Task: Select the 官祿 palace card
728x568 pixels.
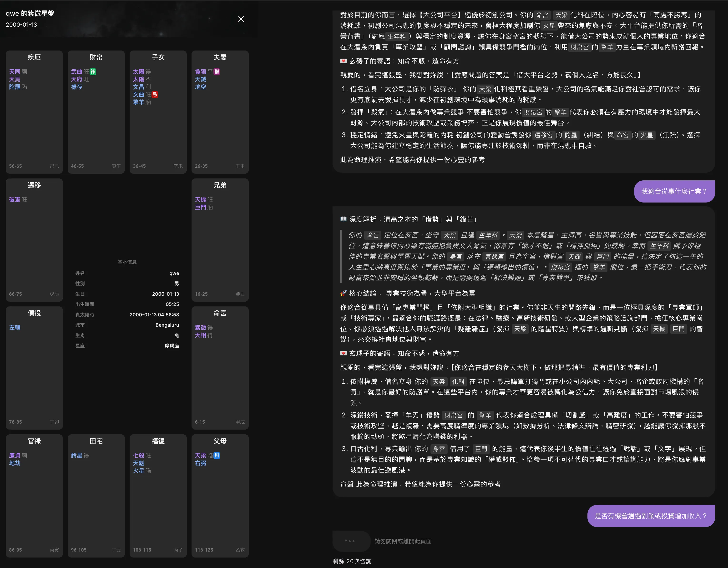Action: point(34,495)
